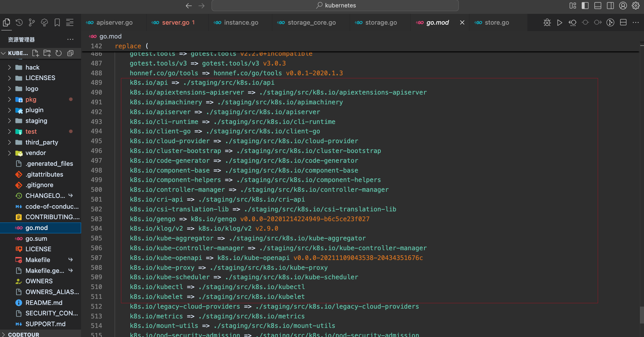The height and width of the screenshot is (337, 644).
Task: Click k8s.io/klog/v2 version v2.9.0
Action: point(267,229)
